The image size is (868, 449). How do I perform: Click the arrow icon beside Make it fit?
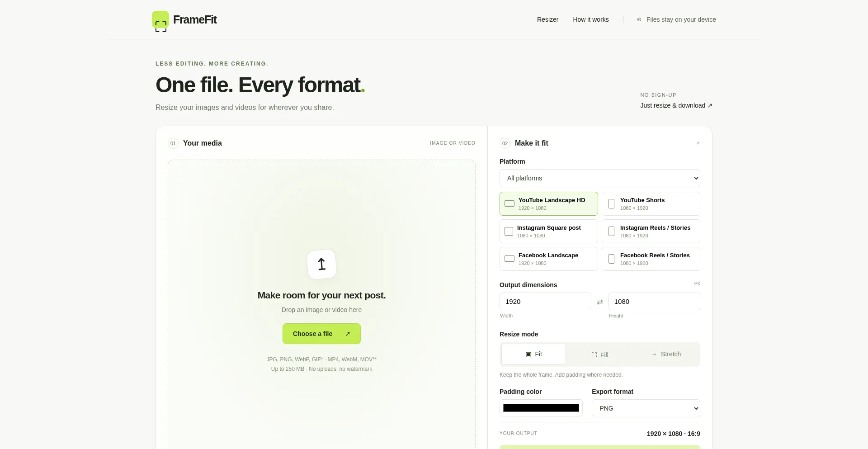tap(698, 143)
